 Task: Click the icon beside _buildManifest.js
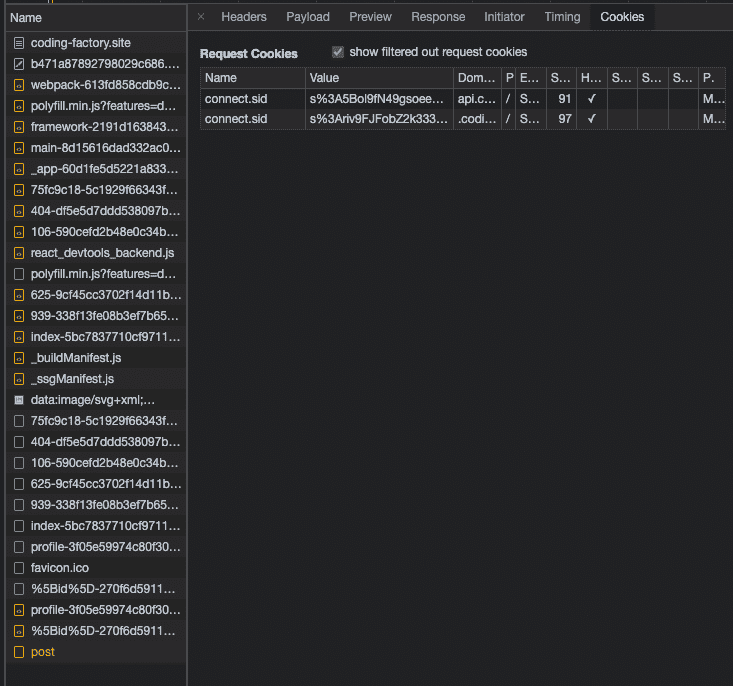coord(19,358)
